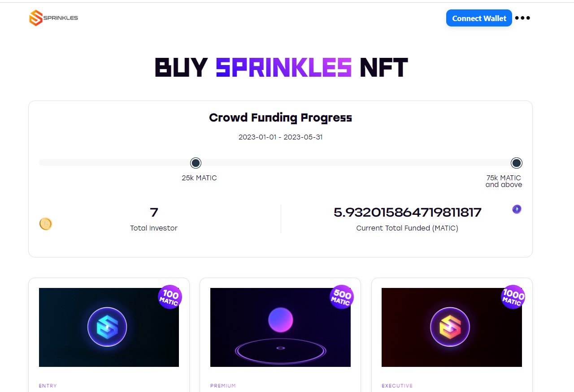Select the EXECUTIVE tier label
The width and height of the screenshot is (574, 392).
pos(397,386)
